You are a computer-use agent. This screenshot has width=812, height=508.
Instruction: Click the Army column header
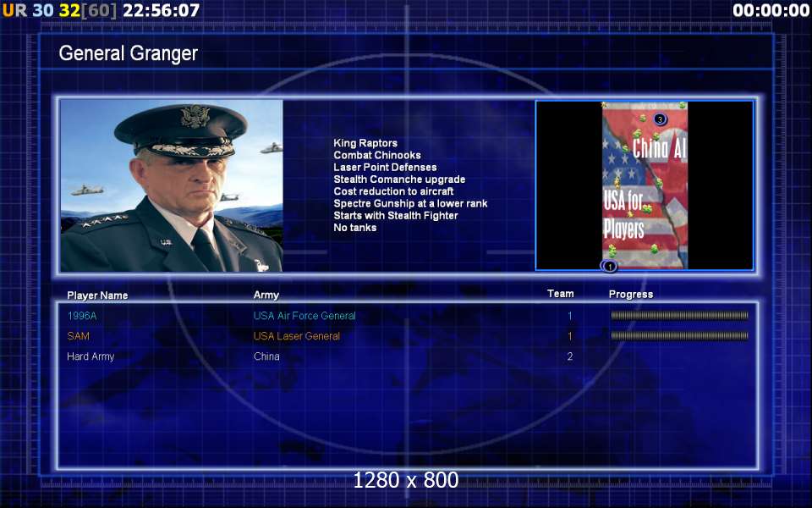pyautogui.click(x=266, y=295)
